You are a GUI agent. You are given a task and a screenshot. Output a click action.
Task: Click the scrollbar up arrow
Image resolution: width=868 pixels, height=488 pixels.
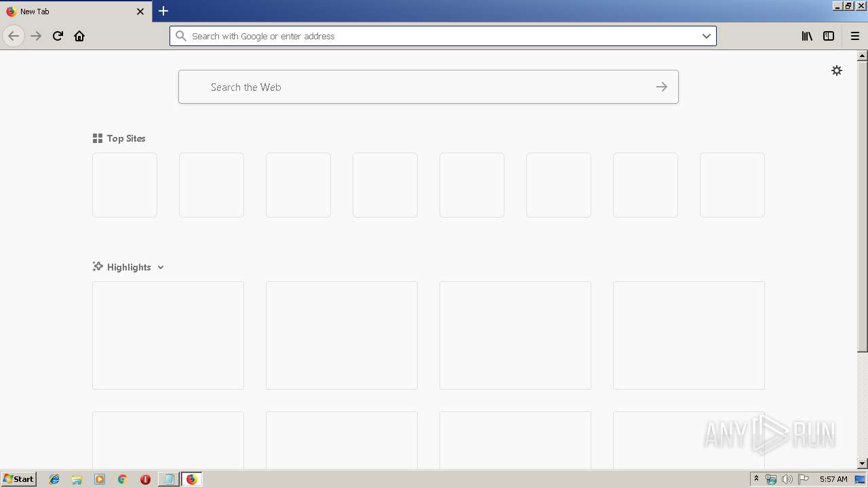click(x=863, y=56)
